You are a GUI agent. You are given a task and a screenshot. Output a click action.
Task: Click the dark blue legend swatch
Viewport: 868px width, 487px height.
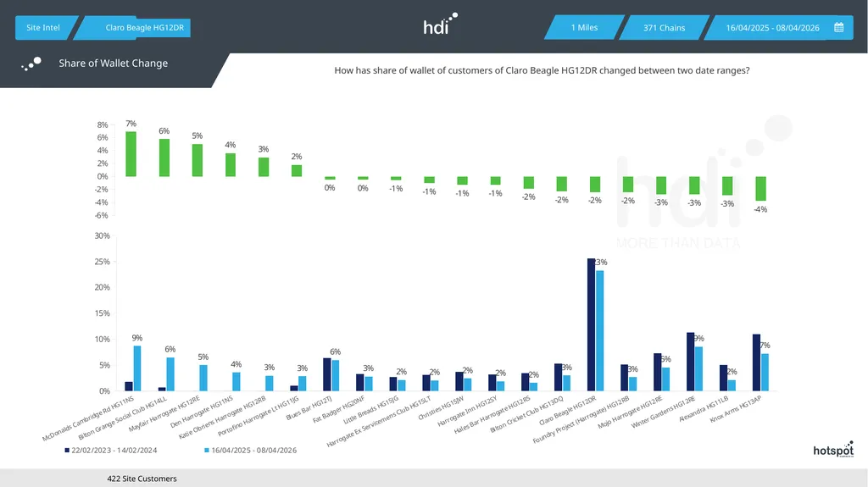click(x=67, y=451)
